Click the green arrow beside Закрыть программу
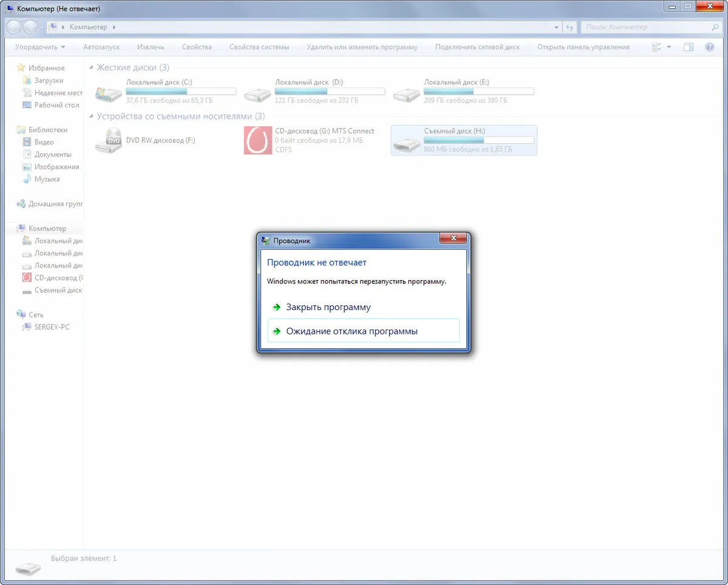 coord(277,307)
